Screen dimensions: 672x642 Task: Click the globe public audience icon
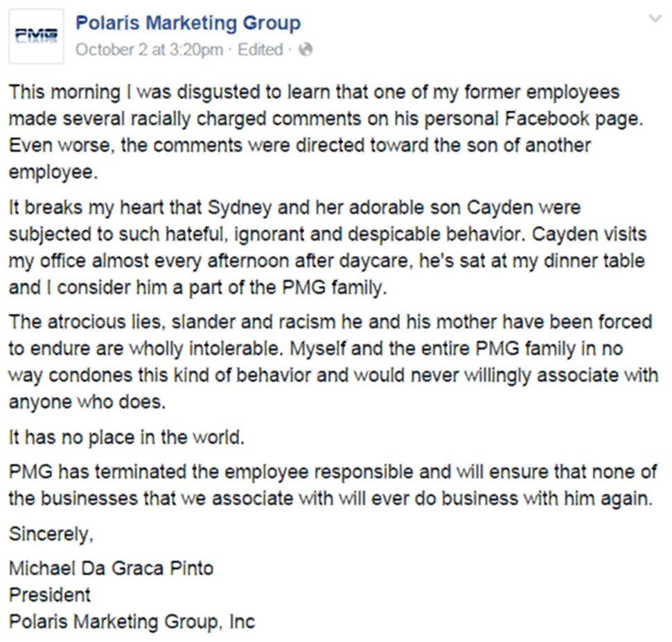[x=306, y=50]
